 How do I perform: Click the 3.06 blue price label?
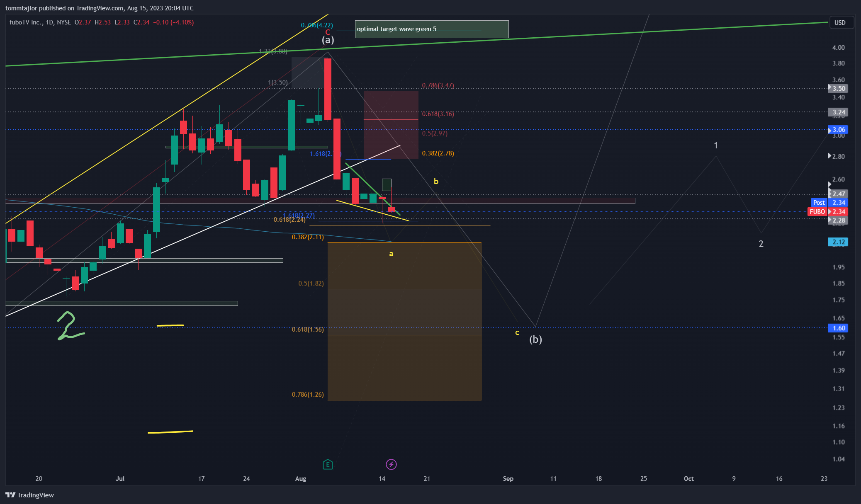[x=838, y=129]
